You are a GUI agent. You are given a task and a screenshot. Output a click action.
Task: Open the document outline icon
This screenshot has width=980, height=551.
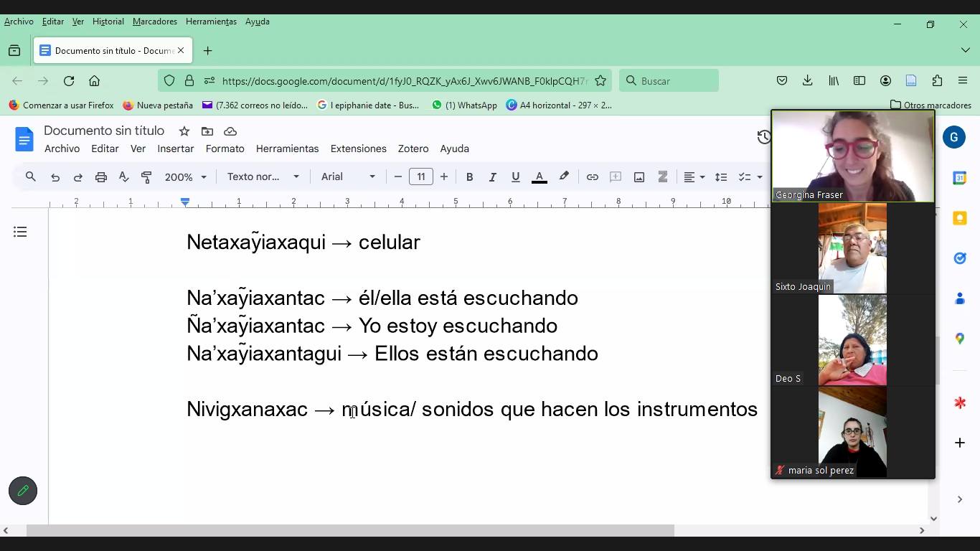tap(20, 232)
